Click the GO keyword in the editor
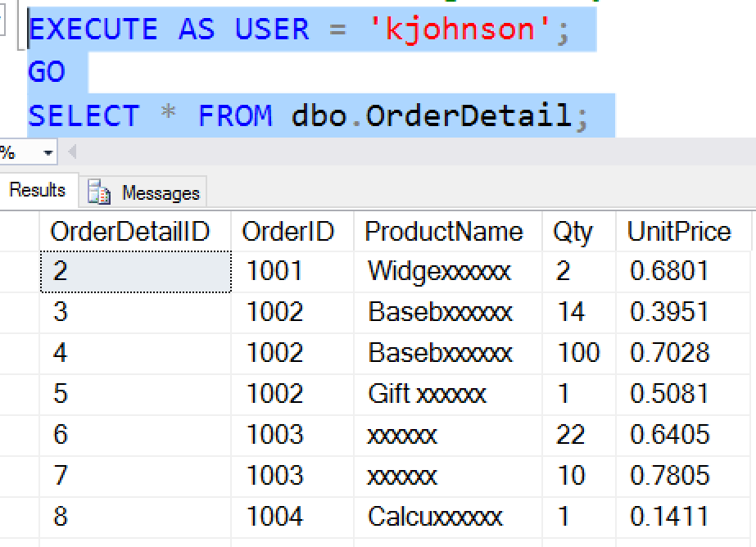The width and height of the screenshot is (756, 547). [47, 72]
